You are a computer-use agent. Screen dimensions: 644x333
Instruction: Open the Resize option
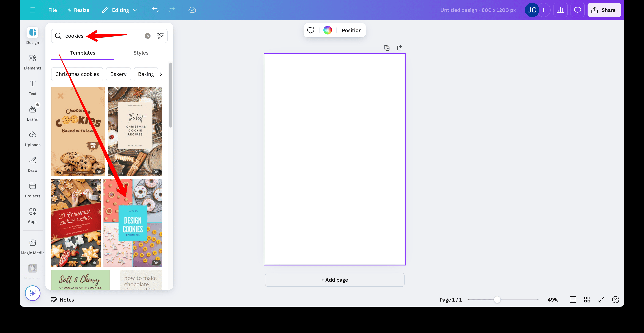[x=78, y=10]
